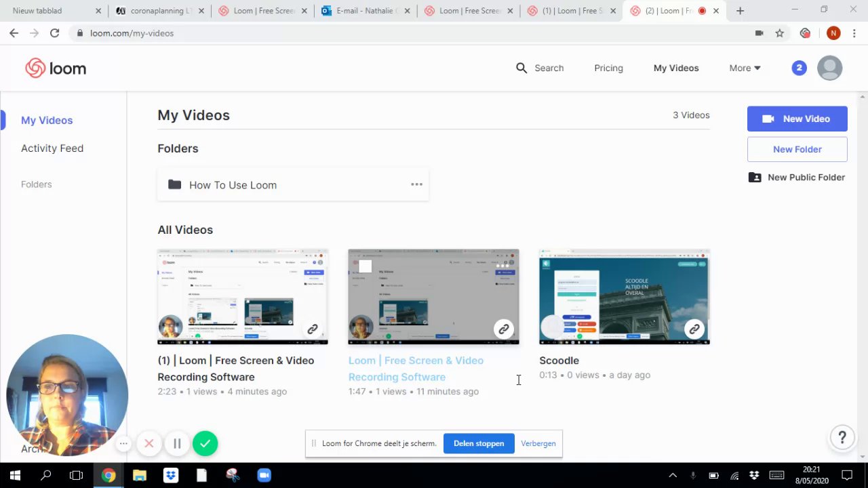The width and height of the screenshot is (868, 488).
Task: Open Zoom from the taskbar
Action: [264, 475]
